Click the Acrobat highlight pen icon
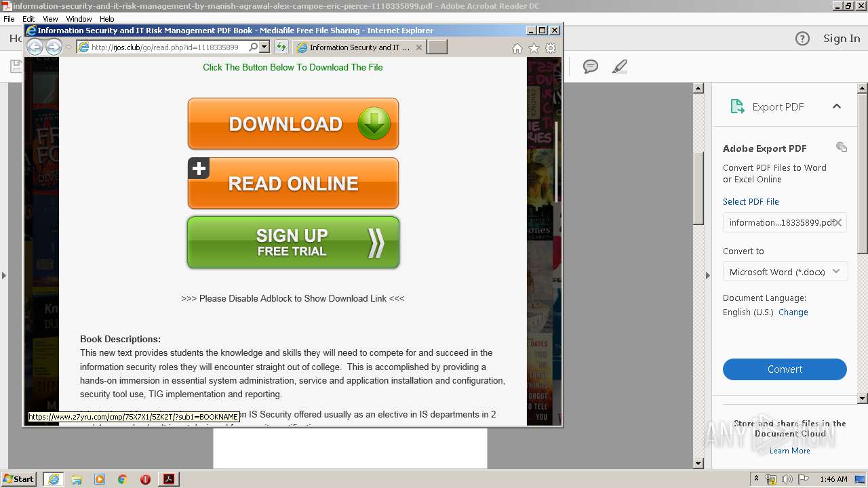 tap(619, 66)
